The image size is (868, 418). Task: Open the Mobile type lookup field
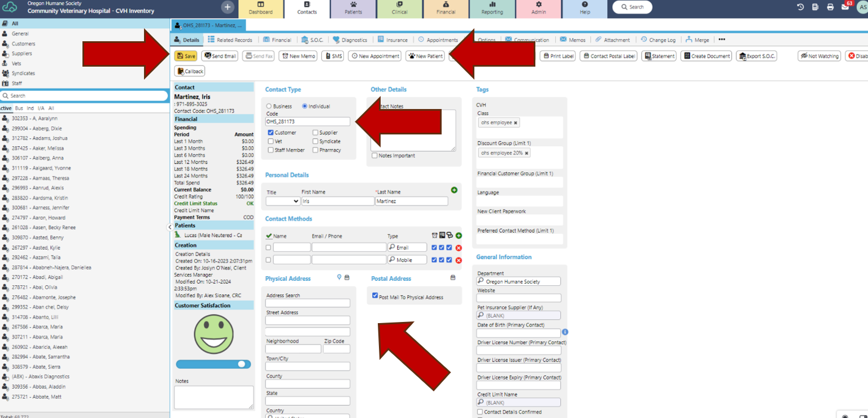[x=407, y=260]
